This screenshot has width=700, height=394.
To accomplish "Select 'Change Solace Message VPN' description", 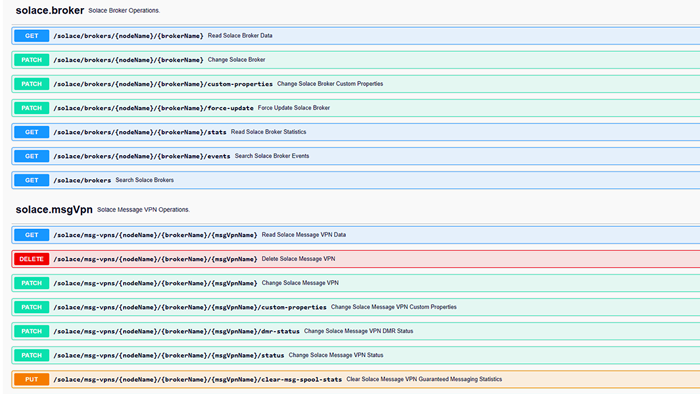I will [300, 283].
